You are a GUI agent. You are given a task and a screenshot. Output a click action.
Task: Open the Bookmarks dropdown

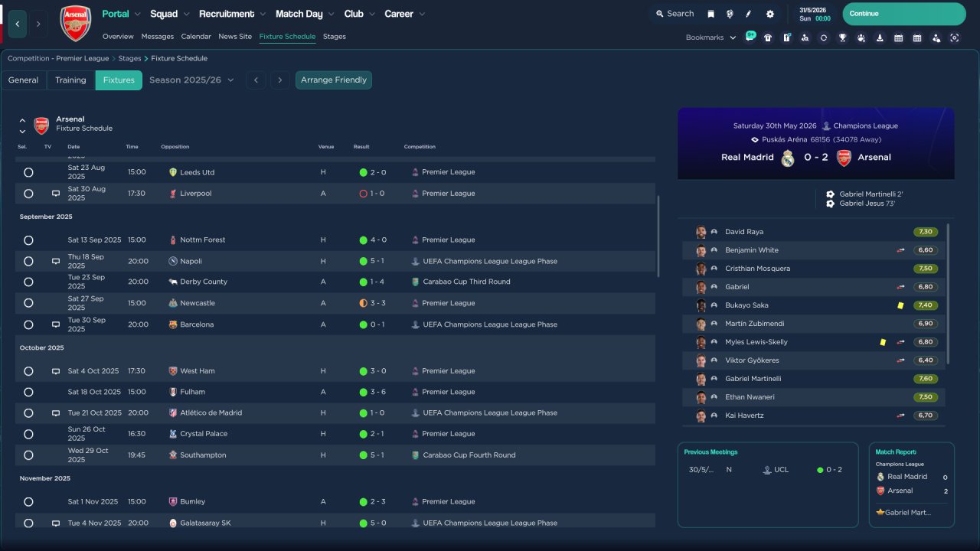(710, 37)
